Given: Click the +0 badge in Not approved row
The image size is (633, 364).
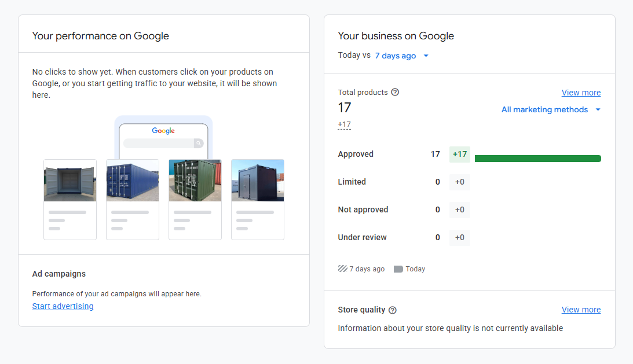Looking at the screenshot, I should [460, 210].
